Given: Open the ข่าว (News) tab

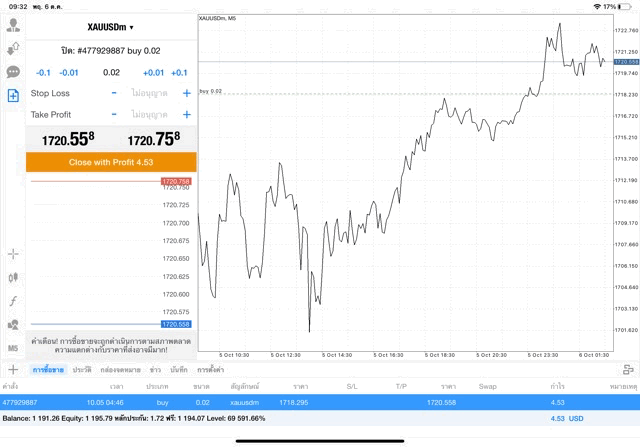Looking at the screenshot, I should click(x=155, y=370).
